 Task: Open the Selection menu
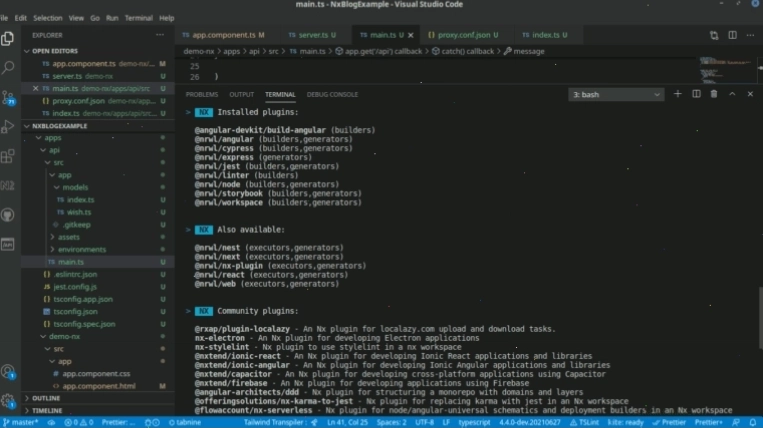(x=48, y=18)
